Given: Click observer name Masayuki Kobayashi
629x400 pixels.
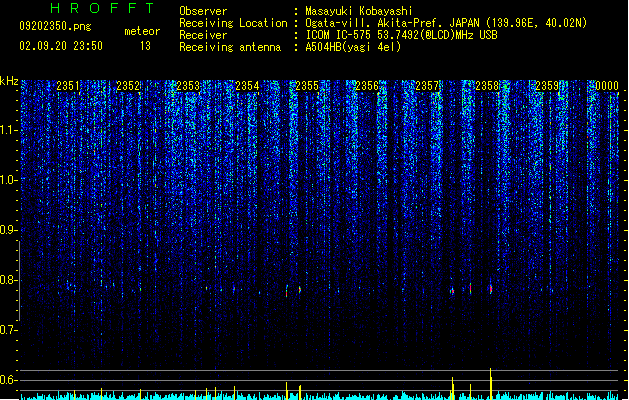Looking at the screenshot, I should click(359, 11).
